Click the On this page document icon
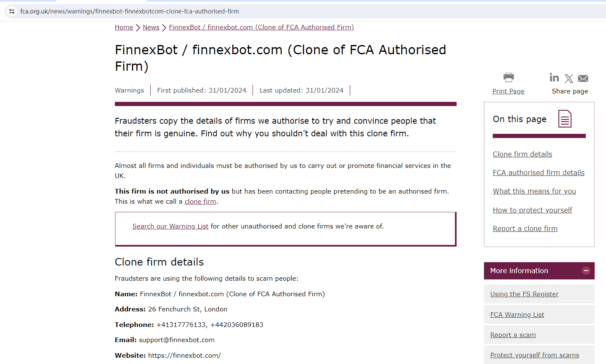 click(x=565, y=119)
